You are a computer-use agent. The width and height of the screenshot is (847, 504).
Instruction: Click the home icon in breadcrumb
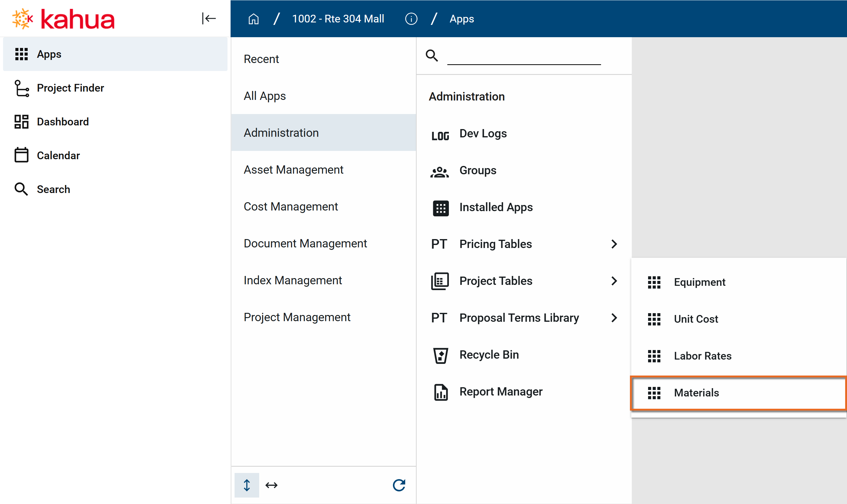(253, 19)
